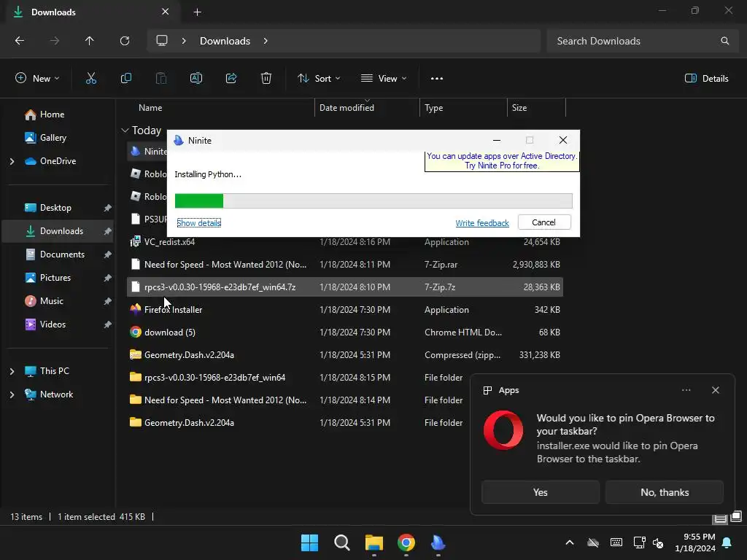Switch to details list view icon in status bar
This screenshot has width=747, height=560.
(x=720, y=518)
